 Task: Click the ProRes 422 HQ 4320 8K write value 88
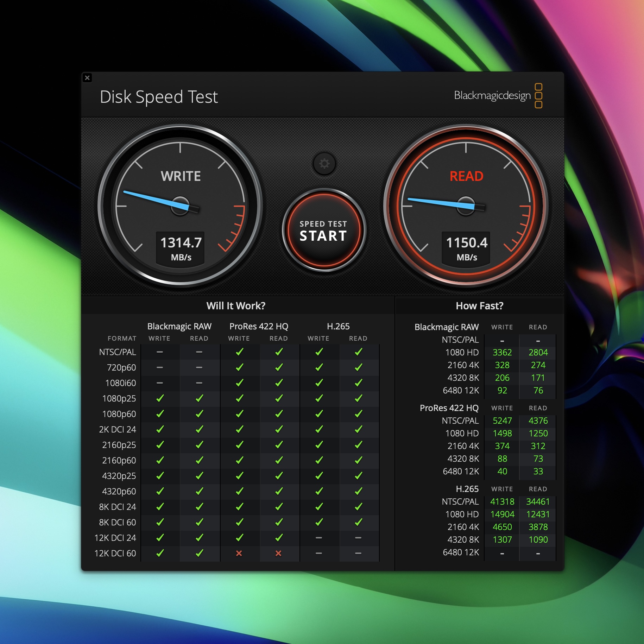(502, 459)
